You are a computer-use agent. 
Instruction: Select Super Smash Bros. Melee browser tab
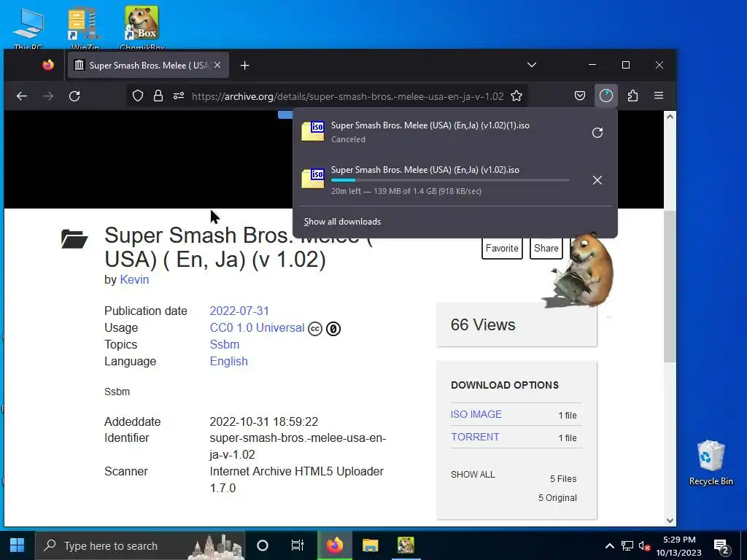[x=148, y=65]
